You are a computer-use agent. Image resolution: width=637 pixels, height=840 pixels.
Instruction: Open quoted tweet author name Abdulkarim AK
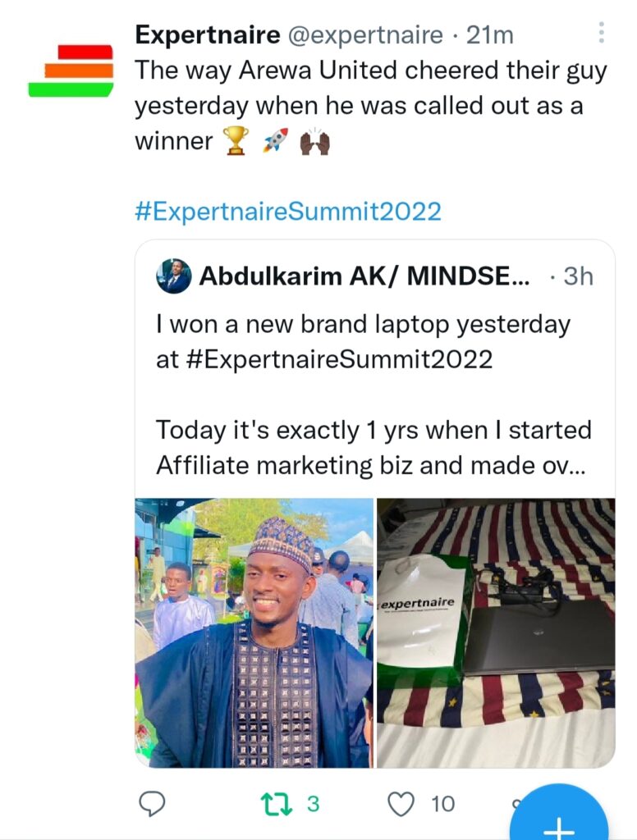[364, 276]
